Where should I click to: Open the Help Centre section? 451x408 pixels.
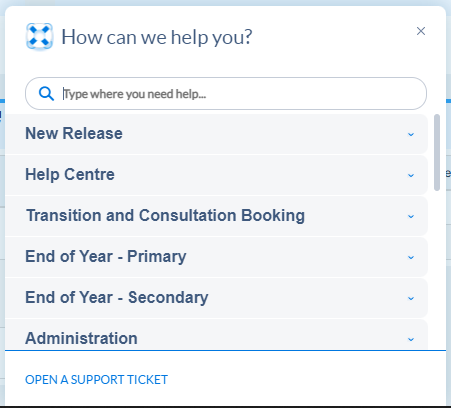pos(216,175)
